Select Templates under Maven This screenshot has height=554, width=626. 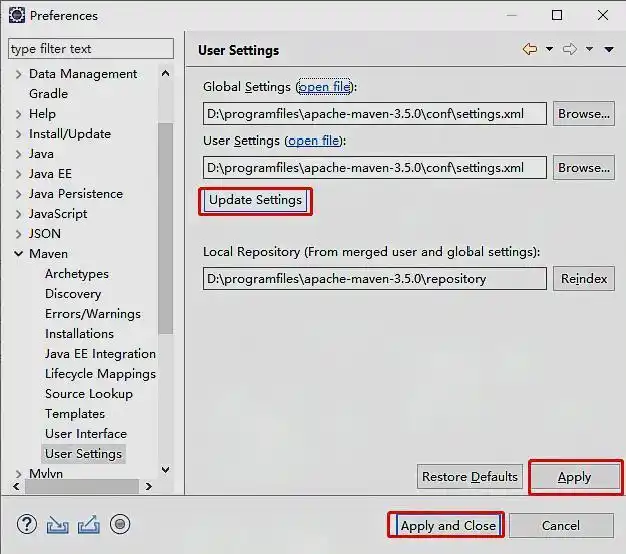pyautogui.click(x=75, y=414)
